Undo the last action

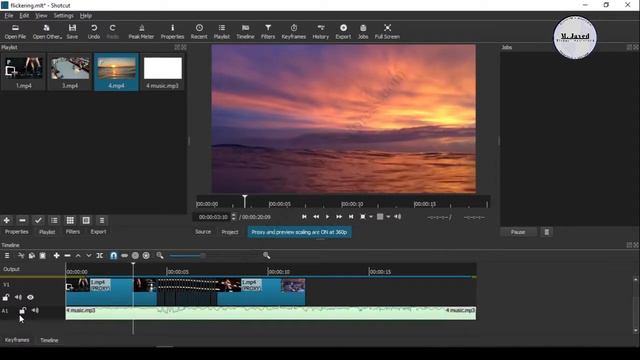94,31
